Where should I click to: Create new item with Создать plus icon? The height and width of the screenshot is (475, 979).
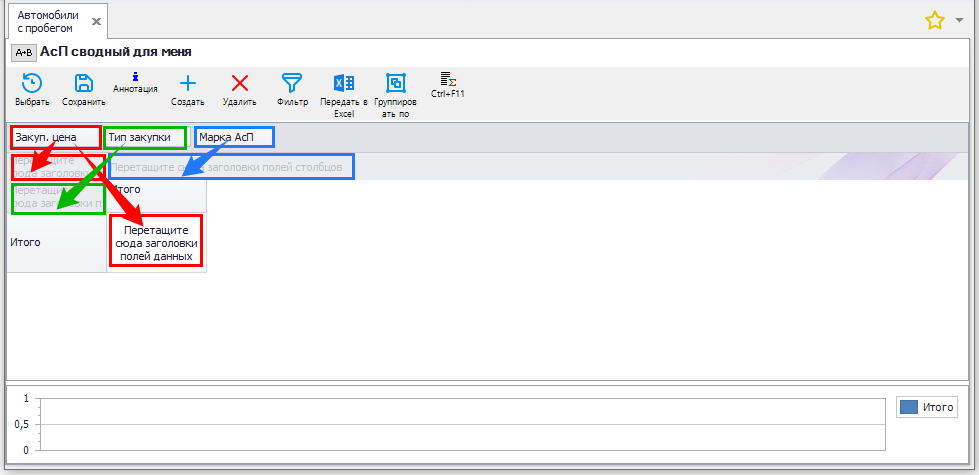coord(187,84)
